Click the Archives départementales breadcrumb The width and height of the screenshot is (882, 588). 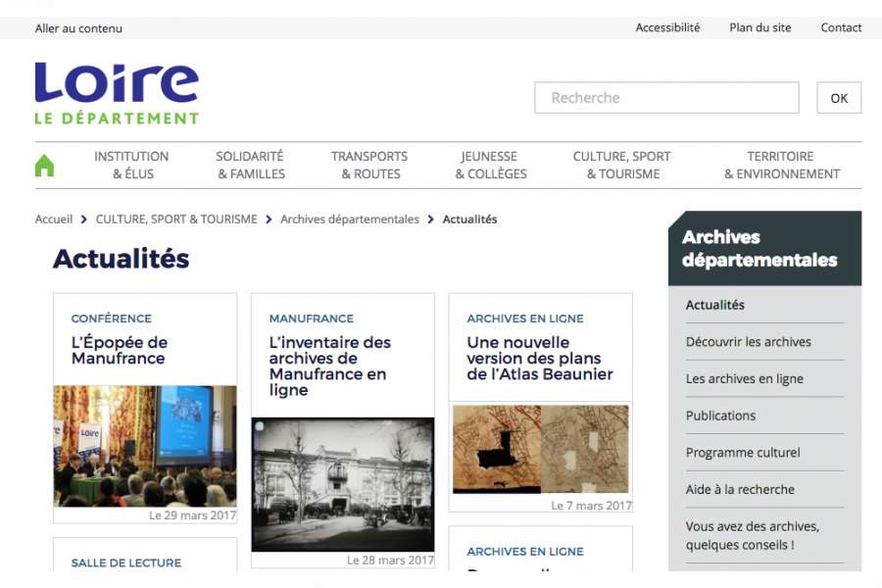[350, 219]
